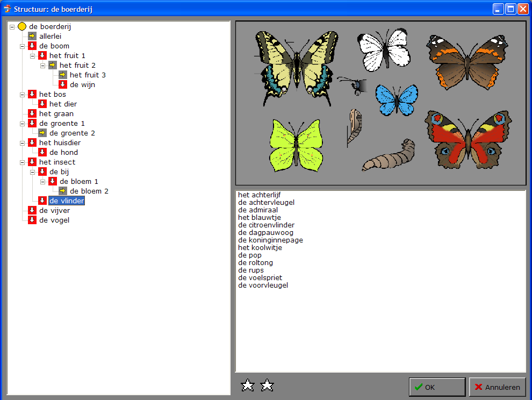Click the red arrow icon beside de vijver
532x400 pixels.
coord(32,210)
